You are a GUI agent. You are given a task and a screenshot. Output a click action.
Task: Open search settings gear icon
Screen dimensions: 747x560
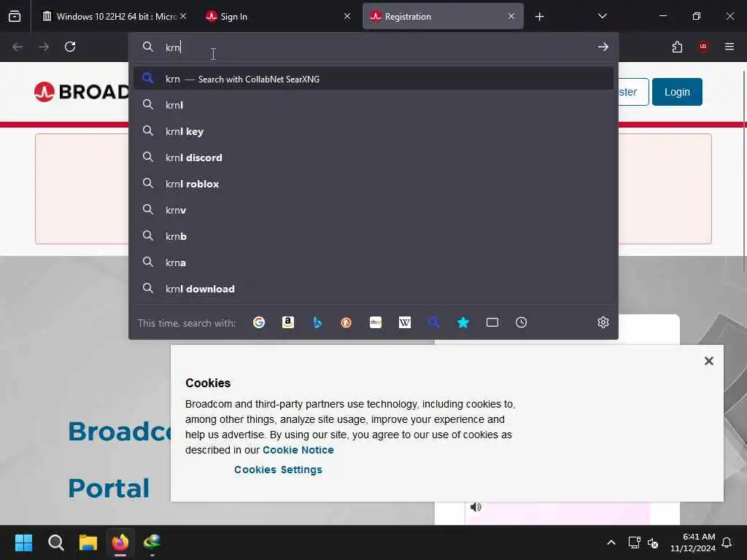603,322
